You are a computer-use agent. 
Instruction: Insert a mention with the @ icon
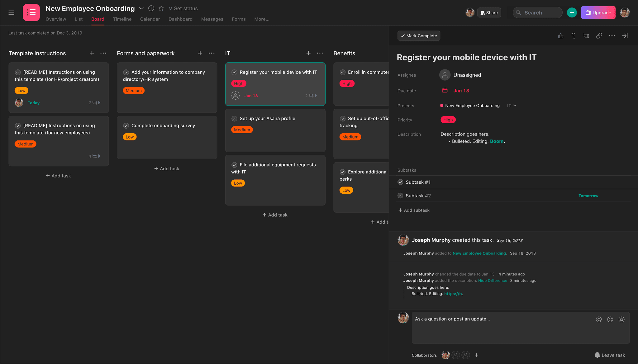[599, 319]
